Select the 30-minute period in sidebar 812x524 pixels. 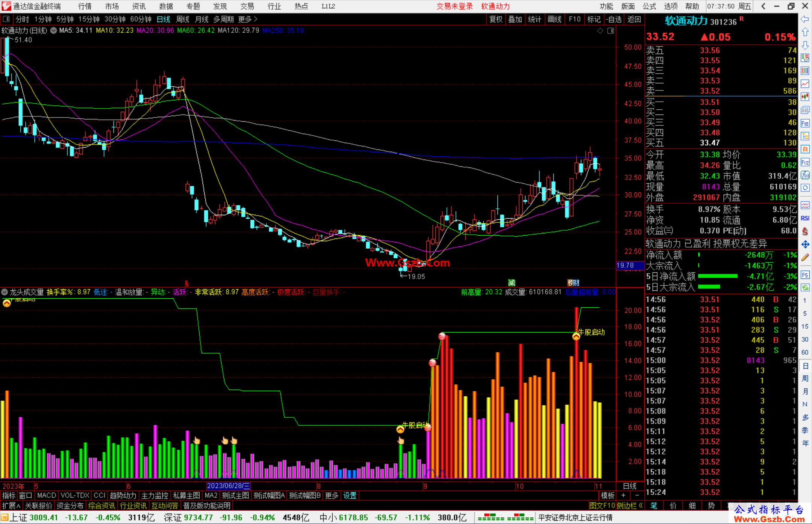(x=804, y=339)
